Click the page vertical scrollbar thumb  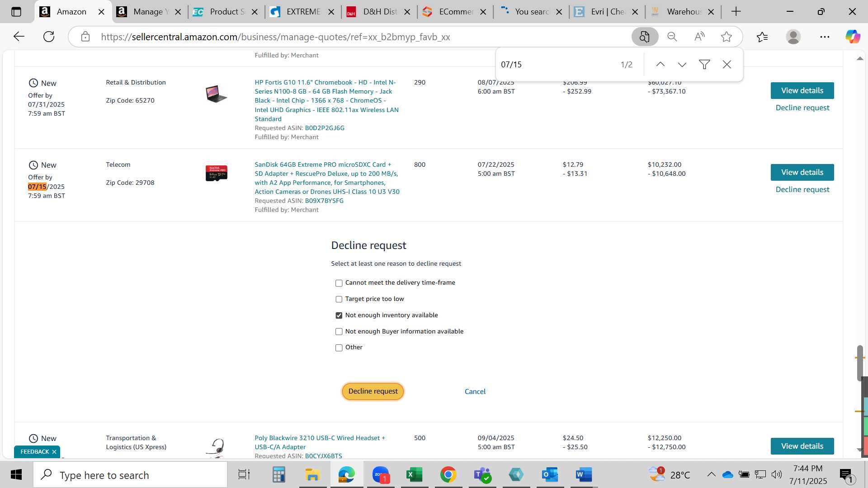point(860,364)
